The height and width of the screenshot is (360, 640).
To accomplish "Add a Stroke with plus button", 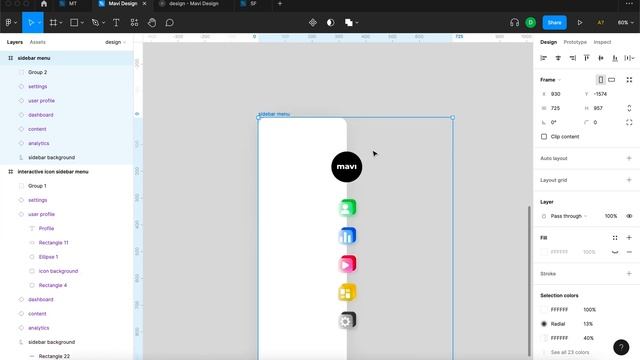I will [x=629, y=273].
